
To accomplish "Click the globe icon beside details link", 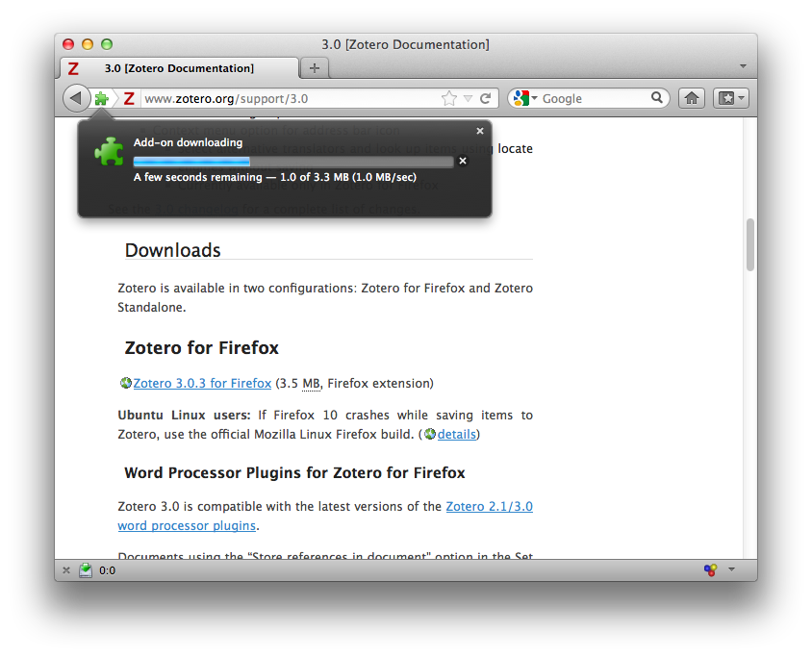I will click(x=430, y=434).
